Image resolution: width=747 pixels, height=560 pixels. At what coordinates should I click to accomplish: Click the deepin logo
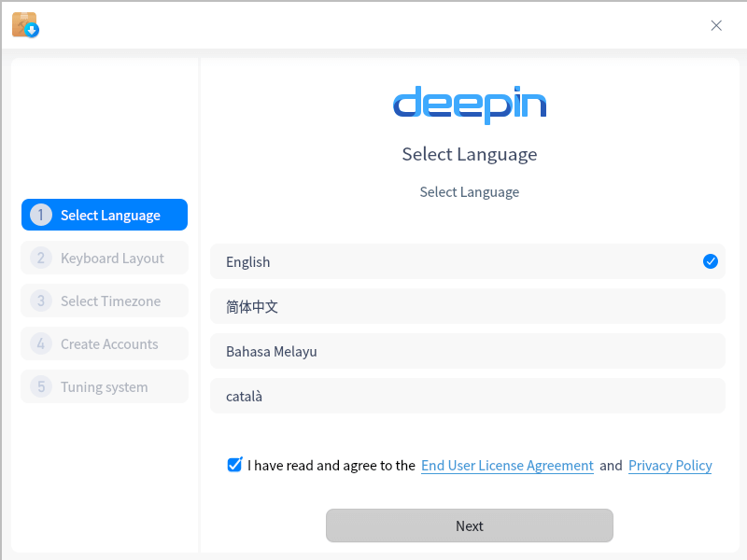(x=470, y=105)
